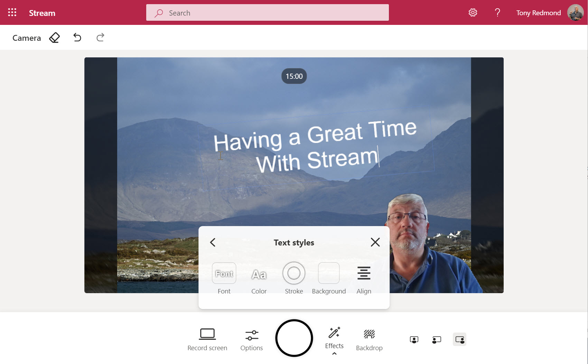
Task: Click the eraser clear-all icon
Action: click(54, 38)
